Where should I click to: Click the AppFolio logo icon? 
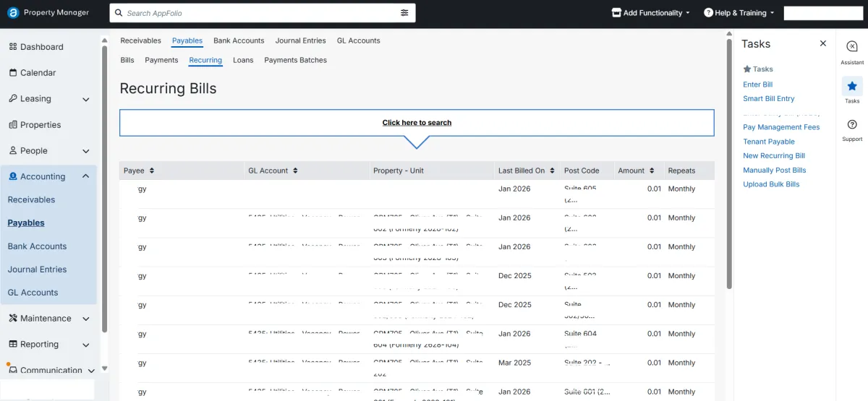pyautogui.click(x=12, y=12)
